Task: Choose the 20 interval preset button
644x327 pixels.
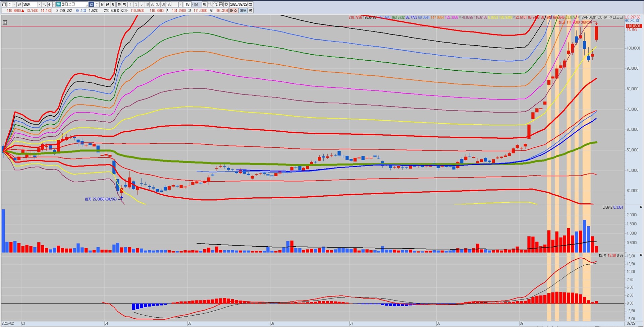Action: tap(152, 4)
